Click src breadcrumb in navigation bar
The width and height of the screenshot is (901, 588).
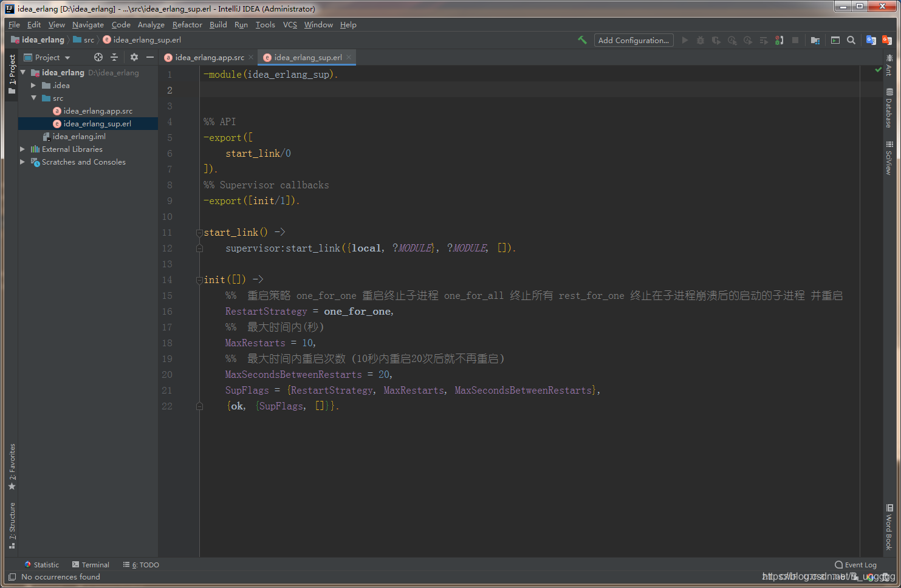point(84,39)
